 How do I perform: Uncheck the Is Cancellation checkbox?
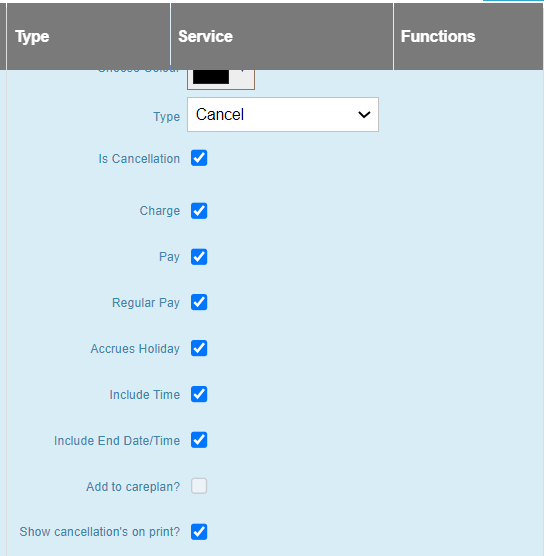pyautogui.click(x=199, y=158)
